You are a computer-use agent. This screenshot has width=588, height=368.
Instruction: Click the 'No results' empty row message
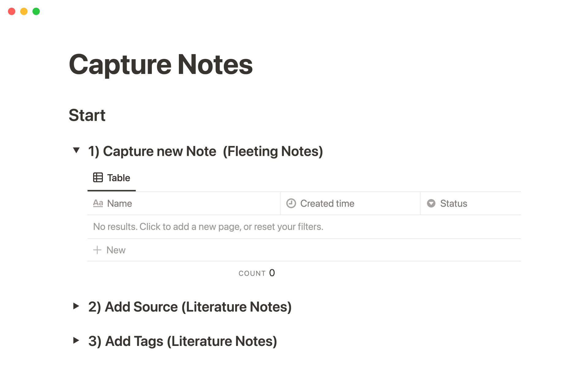[x=208, y=227]
